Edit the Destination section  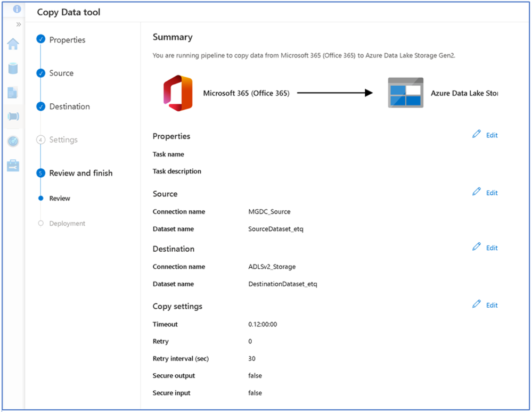(492, 248)
